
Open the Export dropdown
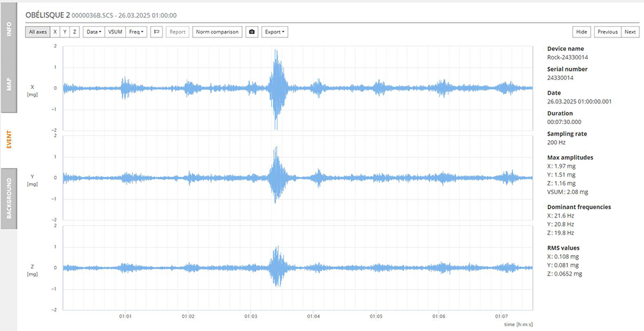tap(275, 31)
